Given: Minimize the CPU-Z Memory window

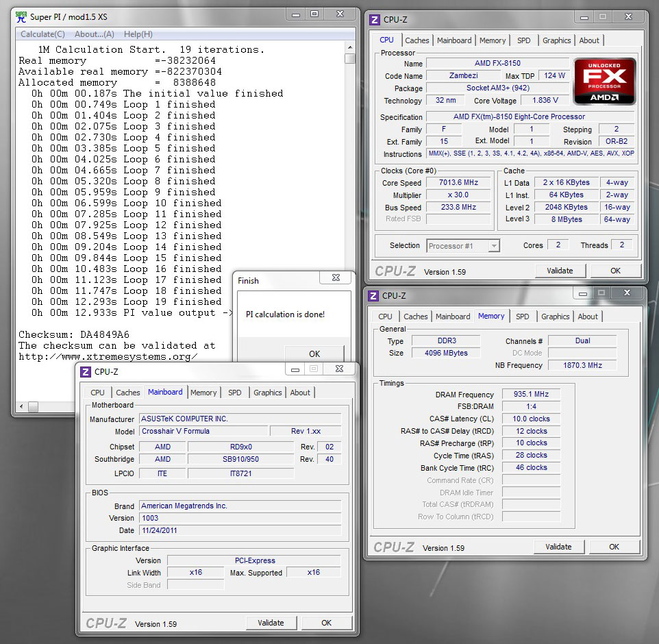Looking at the screenshot, I should pos(583,293).
